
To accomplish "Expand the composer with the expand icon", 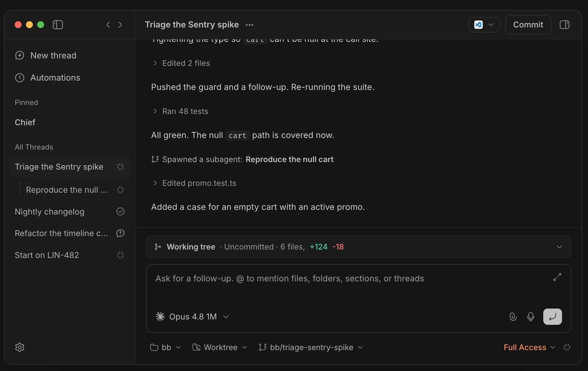I will click(557, 277).
